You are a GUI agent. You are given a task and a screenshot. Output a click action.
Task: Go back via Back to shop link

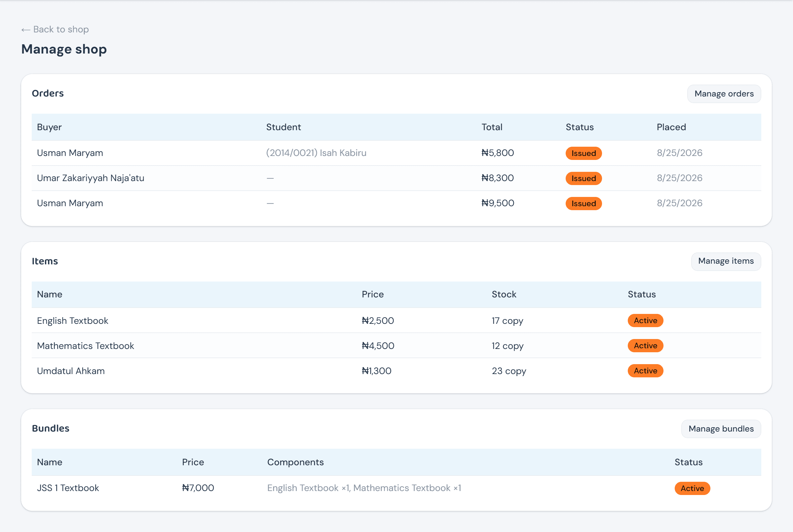(x=55, y=29)
